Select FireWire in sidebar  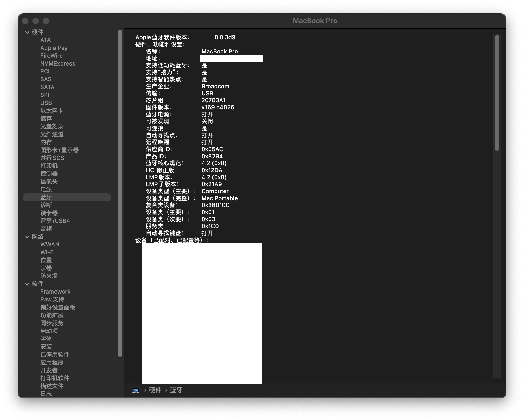[x=52, y=56]
